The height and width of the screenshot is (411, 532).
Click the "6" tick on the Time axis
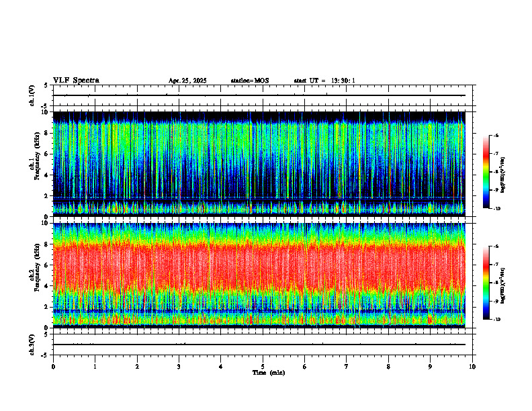click(305, 367)
